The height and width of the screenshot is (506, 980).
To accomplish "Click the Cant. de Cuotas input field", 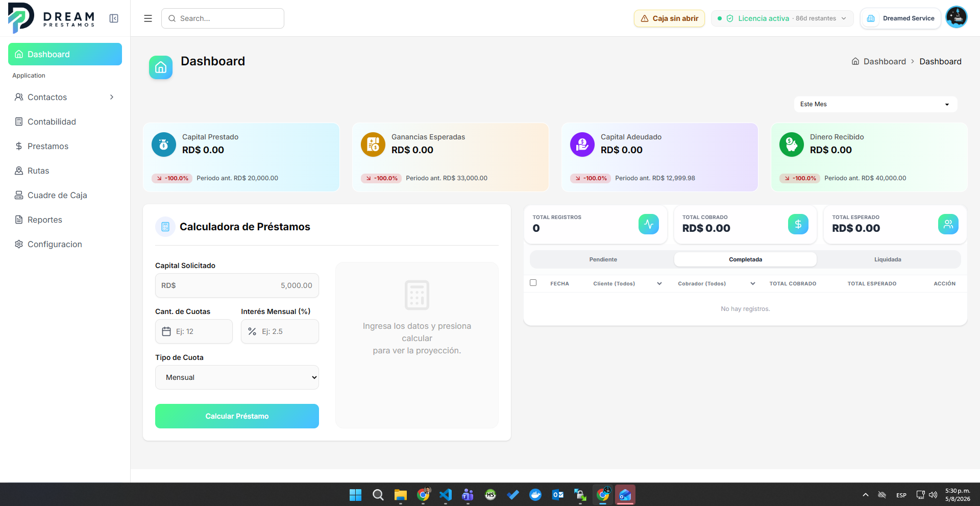I will coord(194,331).
